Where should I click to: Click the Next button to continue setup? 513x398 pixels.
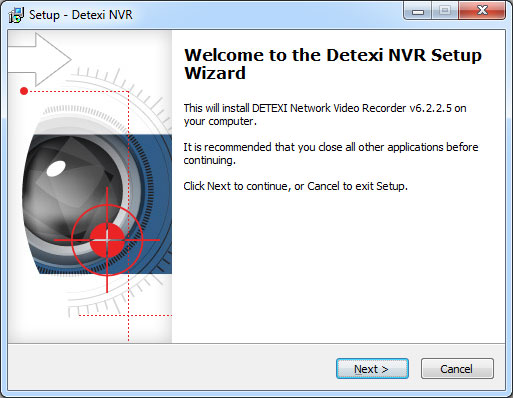pyautogui.click(x=372, y=369)
